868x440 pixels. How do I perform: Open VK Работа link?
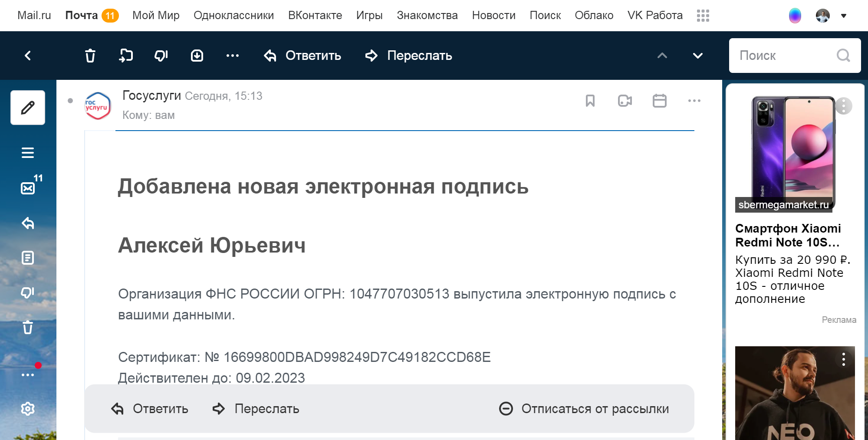point(655,16)
